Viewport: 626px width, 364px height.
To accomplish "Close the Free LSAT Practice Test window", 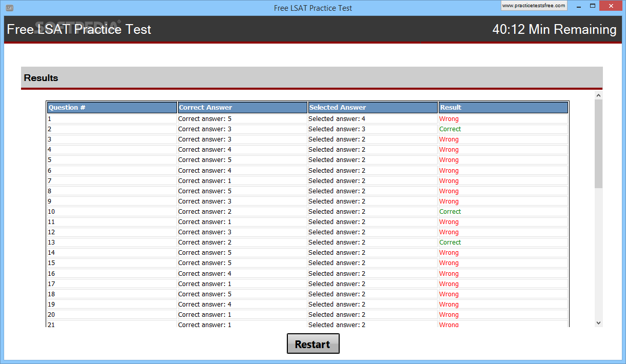I will pyautogui.click(x=611, y=6).
